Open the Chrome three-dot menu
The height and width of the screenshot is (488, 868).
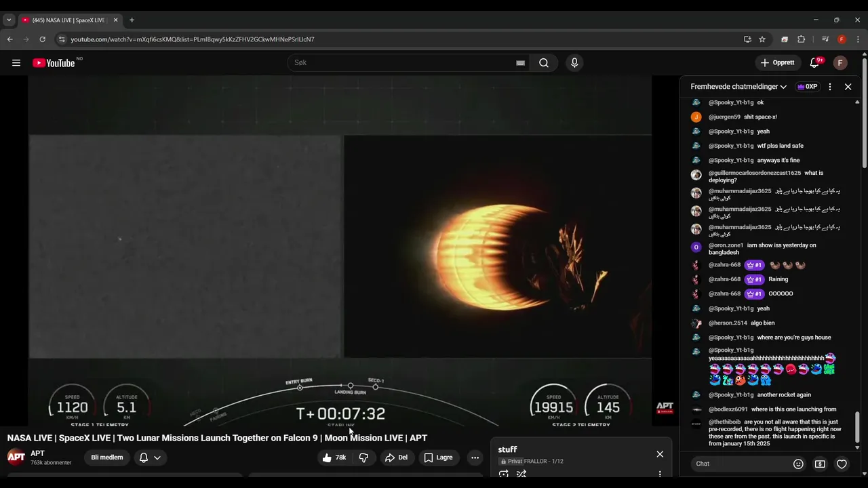pyautogui.click(x=858, y=39)
